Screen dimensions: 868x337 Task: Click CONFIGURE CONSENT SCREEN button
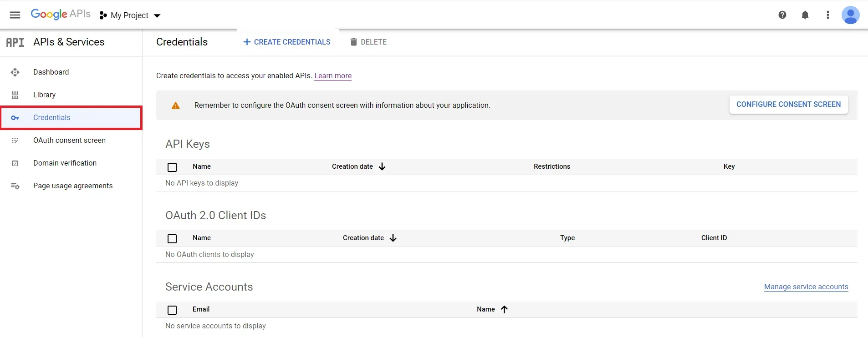pyautogui.click(x=788, y=105)
